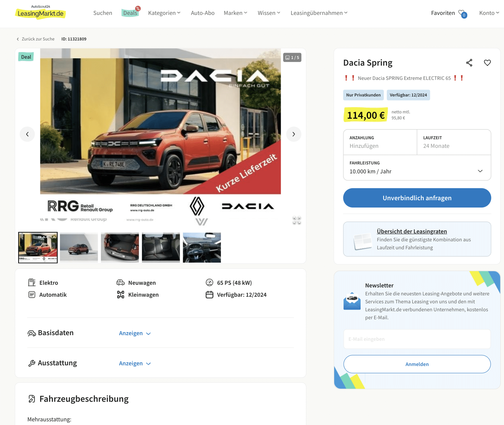Select the second thumbnail of car side view
504x425 pixels.
click(x=79, y=248)
